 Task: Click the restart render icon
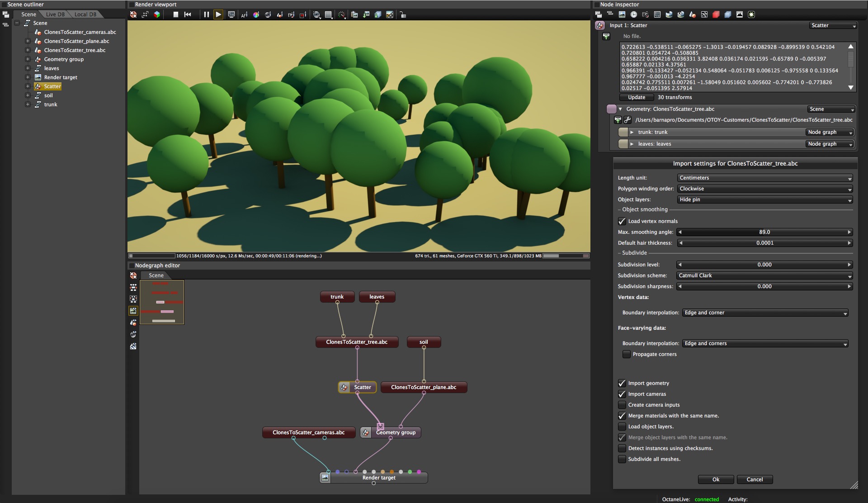pos(188,14)
